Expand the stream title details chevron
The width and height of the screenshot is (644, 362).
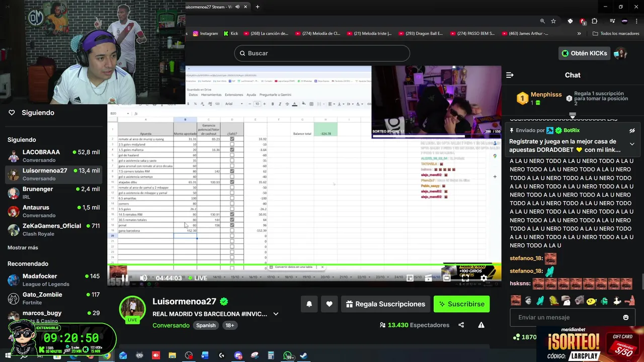tap(276, 314)
